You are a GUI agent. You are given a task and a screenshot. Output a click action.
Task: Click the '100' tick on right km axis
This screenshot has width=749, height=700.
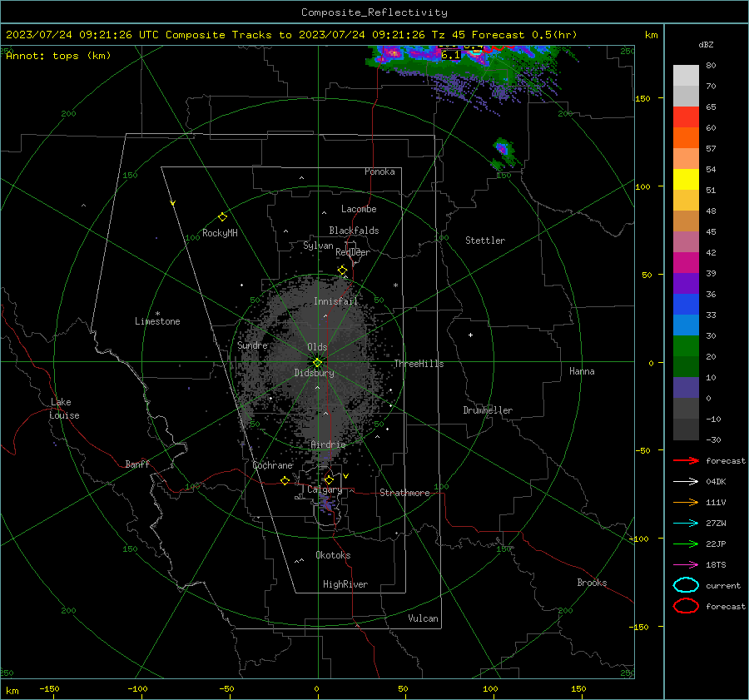pos(642,186)
